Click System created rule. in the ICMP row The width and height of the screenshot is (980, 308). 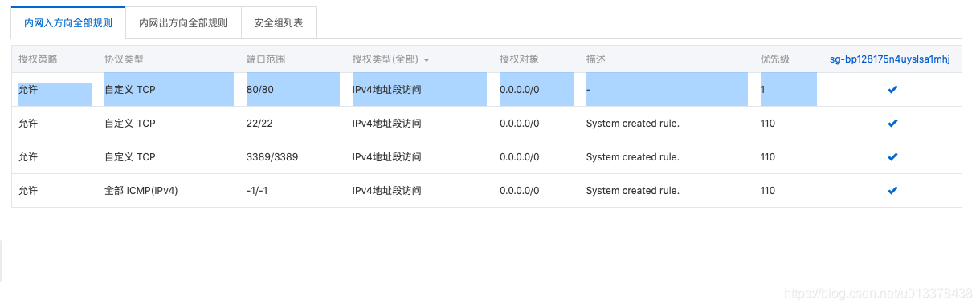pos(633,191)
